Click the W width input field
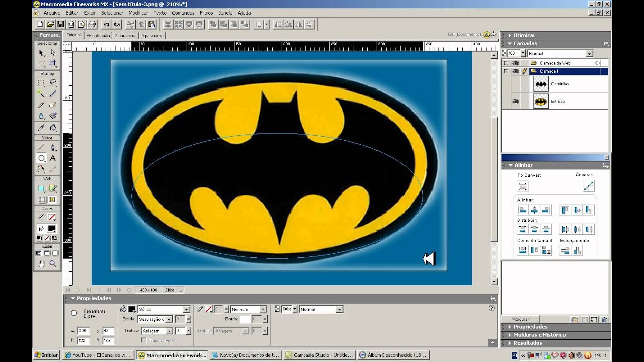The image size is (644, 362). coord(84,331)
